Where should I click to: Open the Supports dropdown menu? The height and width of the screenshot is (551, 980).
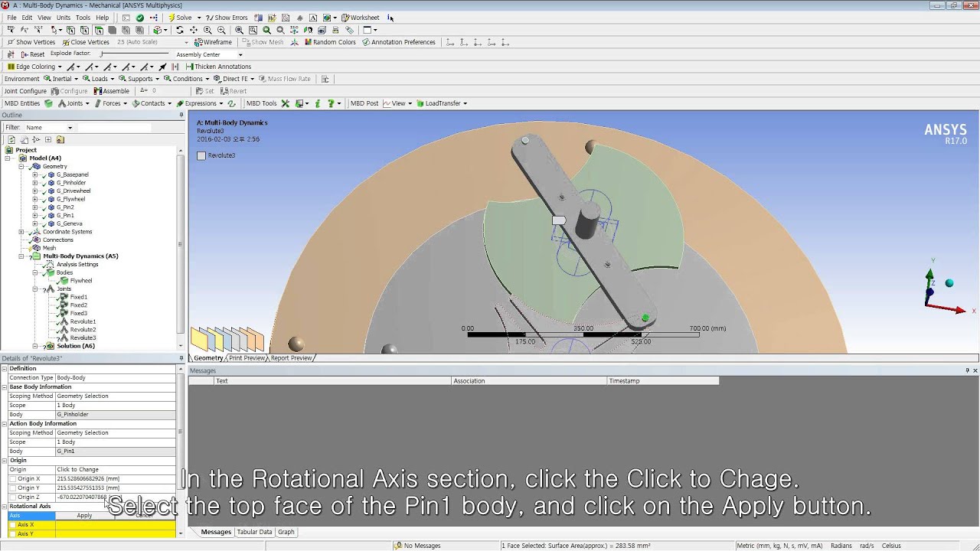tap(139, 79)
